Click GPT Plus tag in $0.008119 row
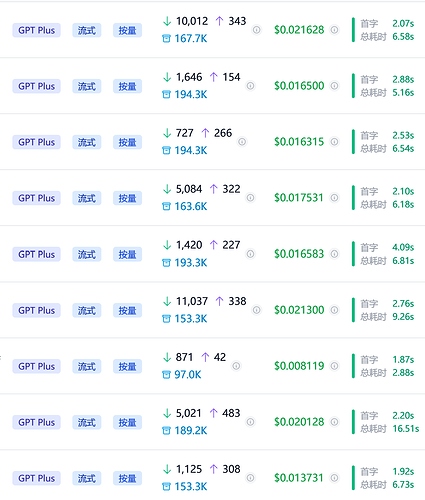Image resolution: width=425 pixels, height=500 pixels. tap(36, 366)
